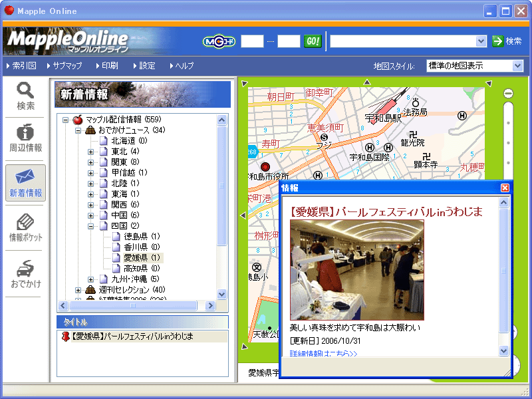Close the 情報 popup window
532x399 pixels.
click(x=505, y=188)
